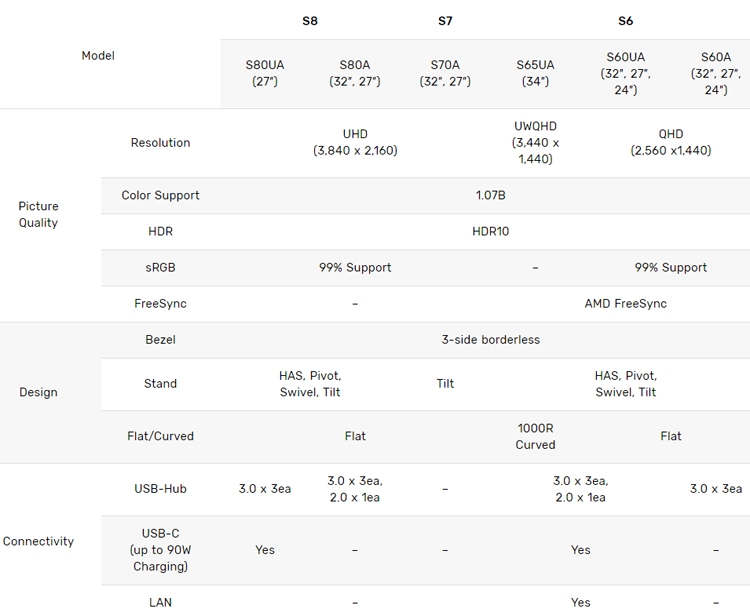Click the AMD FreeSync cell

tap(625, 303)
